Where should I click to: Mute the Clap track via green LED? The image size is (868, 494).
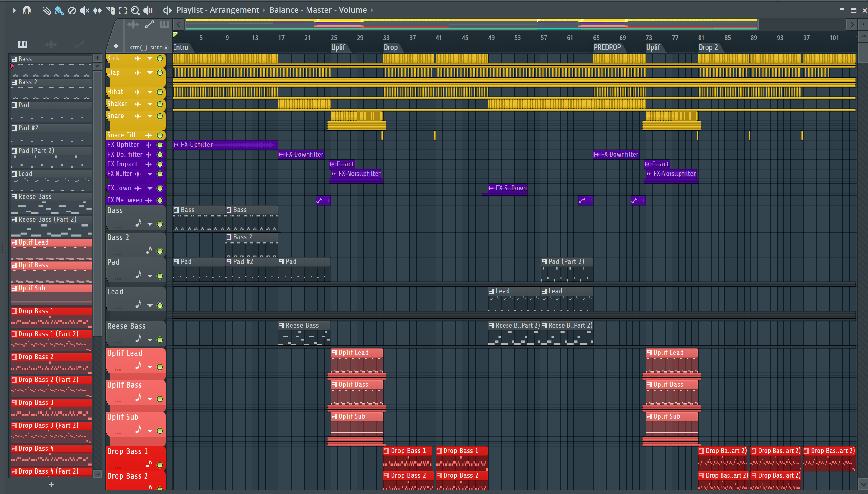tap(159, 73)
